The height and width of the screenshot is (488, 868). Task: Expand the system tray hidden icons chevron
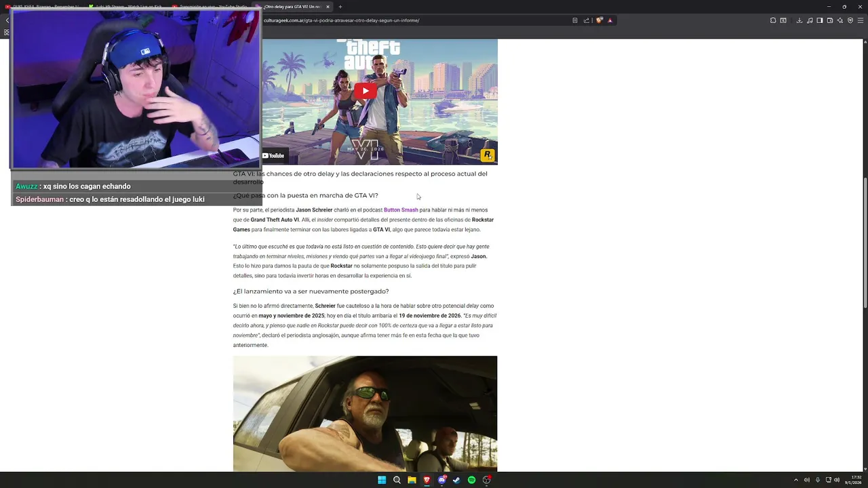796,480
